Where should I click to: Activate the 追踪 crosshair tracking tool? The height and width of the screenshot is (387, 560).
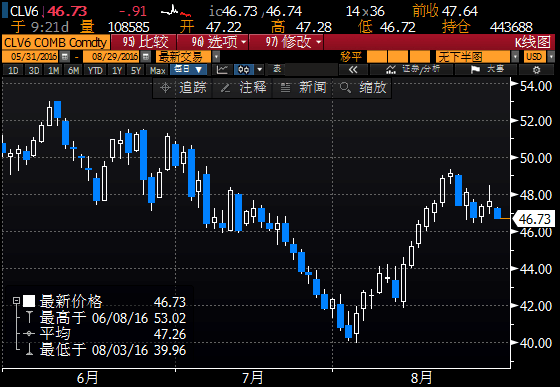183,87
